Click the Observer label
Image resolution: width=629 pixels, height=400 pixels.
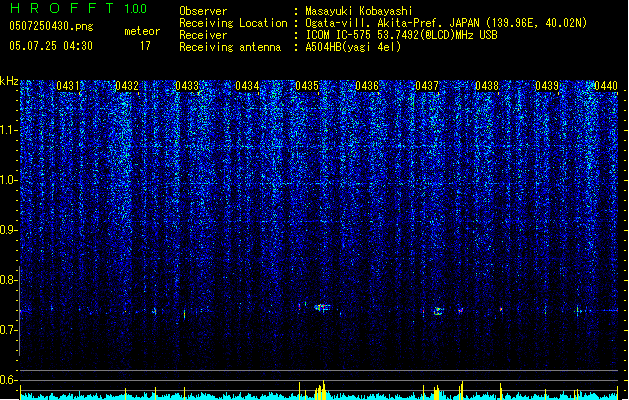pos(203,11)
